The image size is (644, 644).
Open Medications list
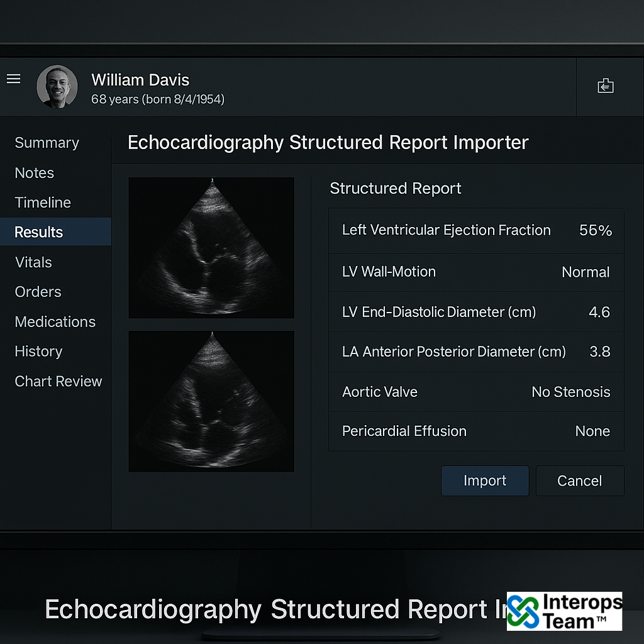coord(55,321)
